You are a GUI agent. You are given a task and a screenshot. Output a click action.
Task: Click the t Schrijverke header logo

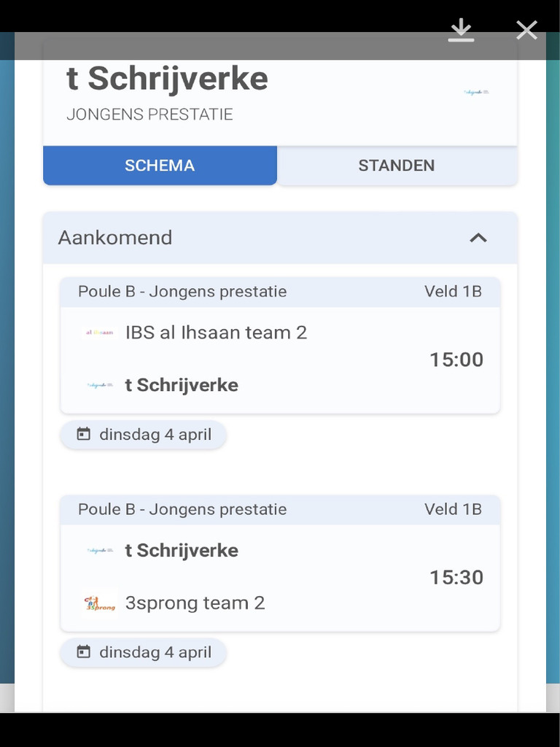click(476, 93)
